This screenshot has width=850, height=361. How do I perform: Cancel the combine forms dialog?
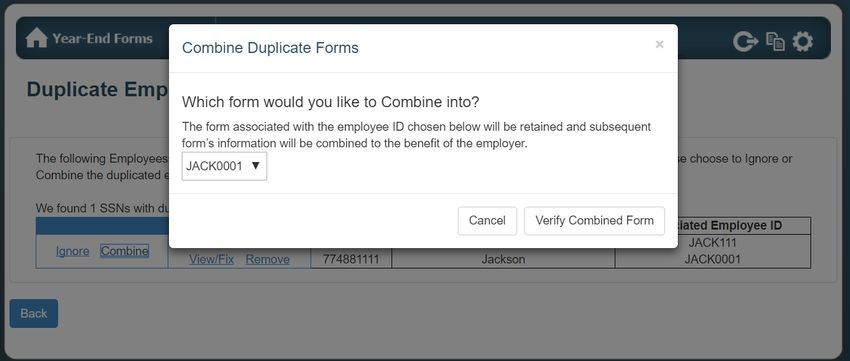487,221
